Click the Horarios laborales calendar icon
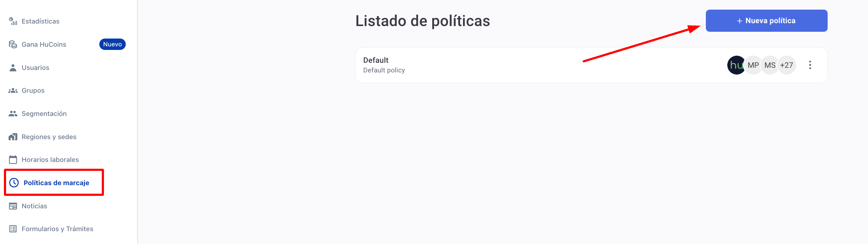This screenshot has width=868, height=244. 13,159
